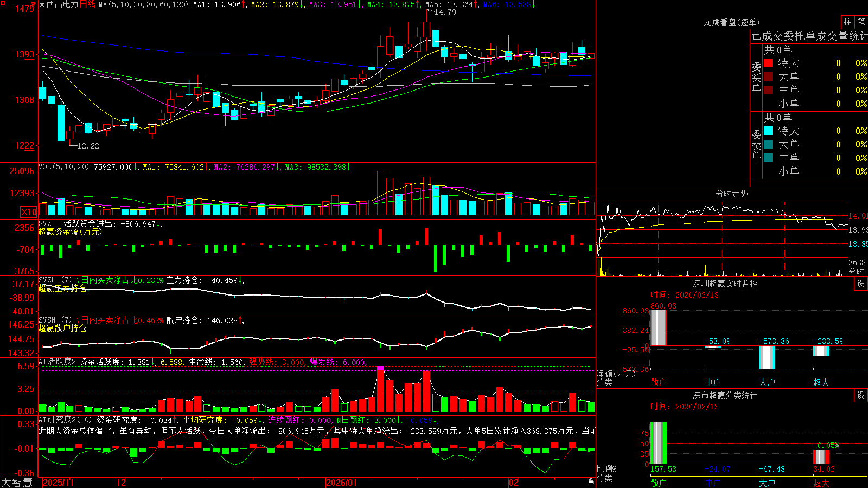Click the 分时走势 panel title

[731, 194]
